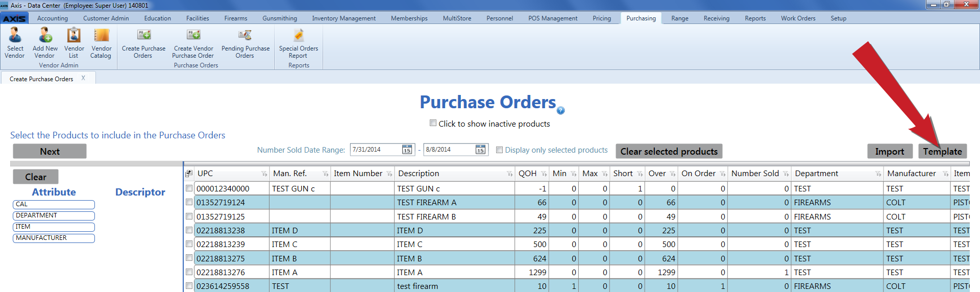Open filter for Manufacturer column
Screen dimensions: 980x292
tap(945, 174)
